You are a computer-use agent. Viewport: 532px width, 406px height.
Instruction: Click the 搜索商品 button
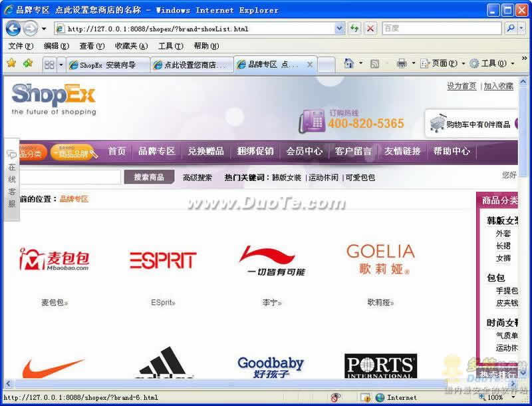[x=149, y=177]
